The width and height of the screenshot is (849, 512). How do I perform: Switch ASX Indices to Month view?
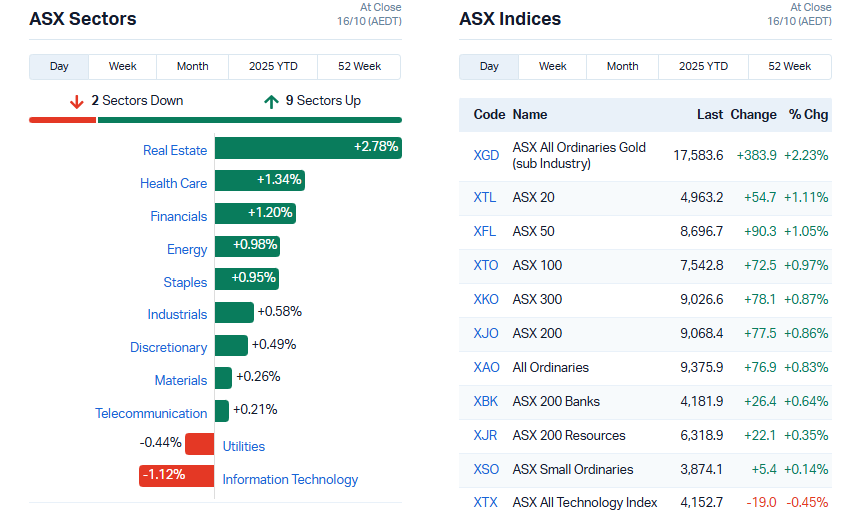pyautogui.click(x=622, y=67)
